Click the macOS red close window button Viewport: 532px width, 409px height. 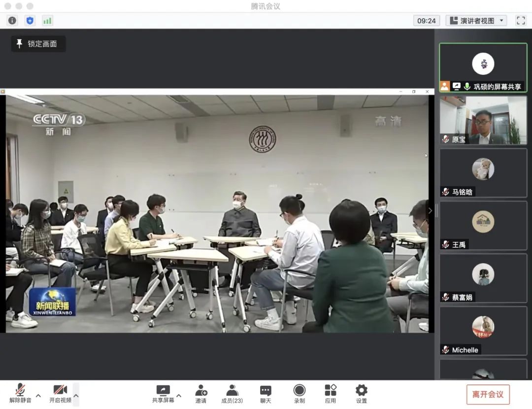(7, 6)
